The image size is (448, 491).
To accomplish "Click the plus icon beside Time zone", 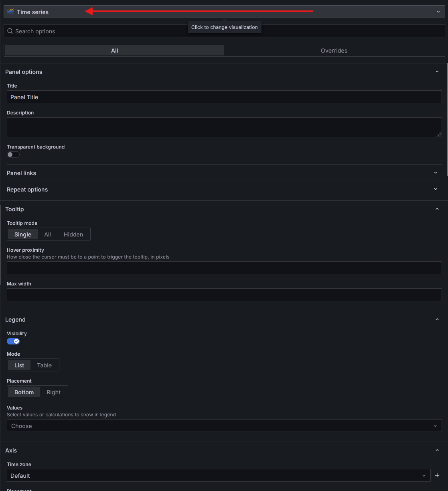I will click(437, 475).
